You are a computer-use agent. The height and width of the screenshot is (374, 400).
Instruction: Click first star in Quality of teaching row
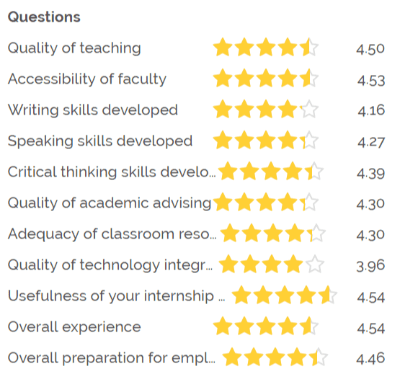tap(223, 47)
